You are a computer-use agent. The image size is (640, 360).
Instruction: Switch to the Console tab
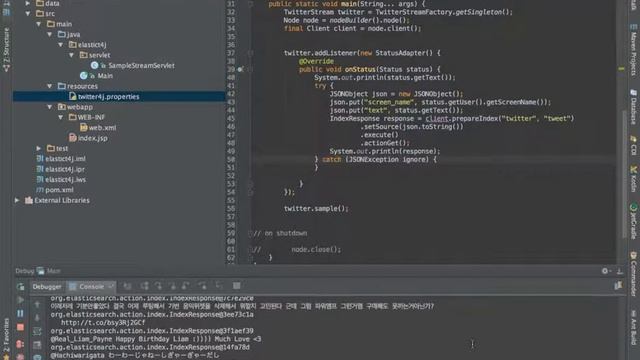pos(91,287)
